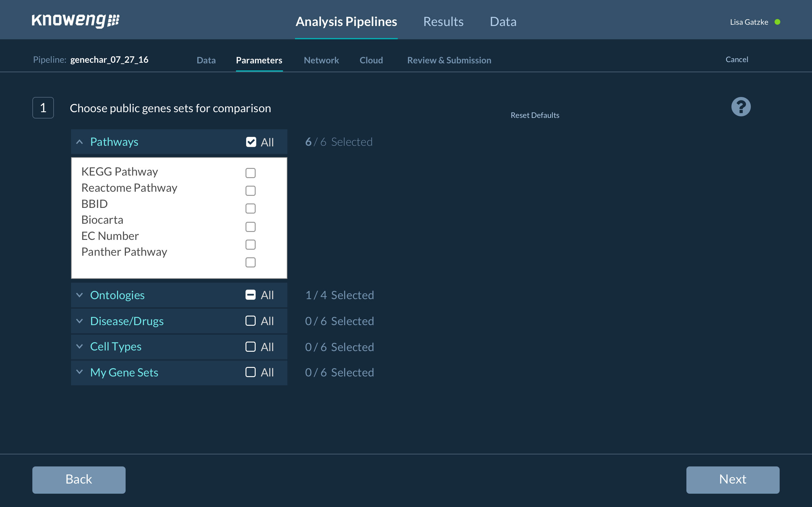
Task: Click the green user status dot
Action: coord(777,22)
